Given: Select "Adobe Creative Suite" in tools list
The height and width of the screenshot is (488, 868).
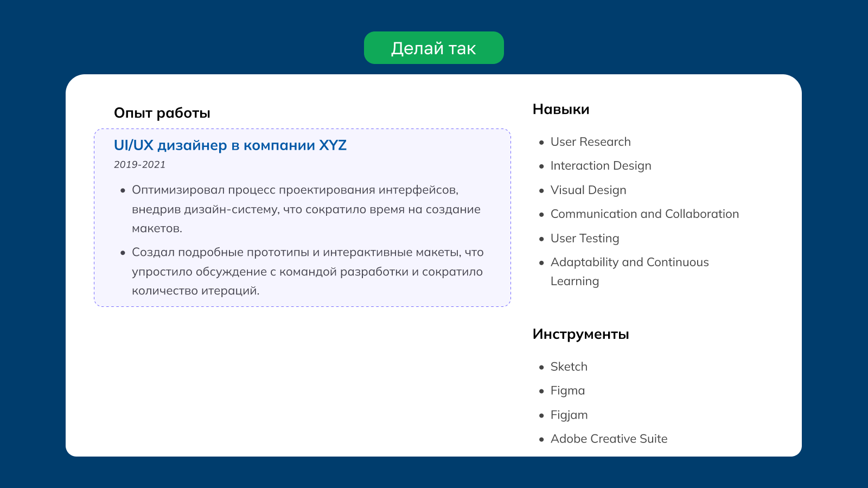Looking at the screenshot, I should (x=609, y=439).
